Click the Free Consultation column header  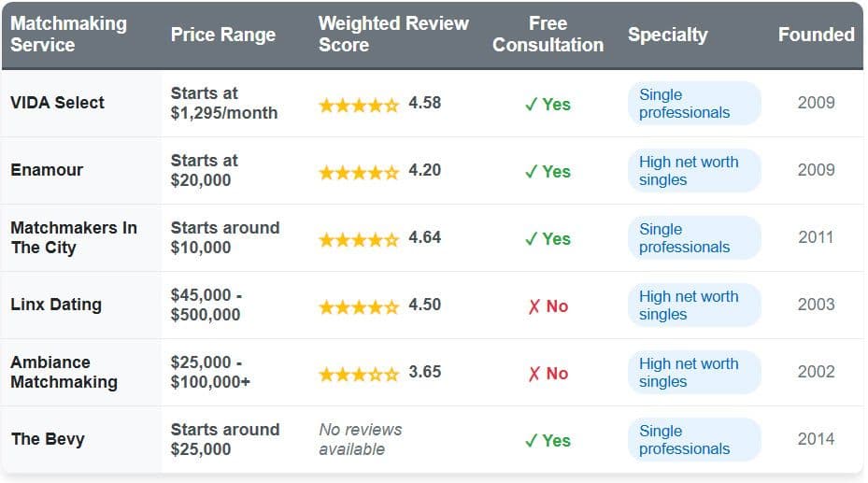pos(548,35)
